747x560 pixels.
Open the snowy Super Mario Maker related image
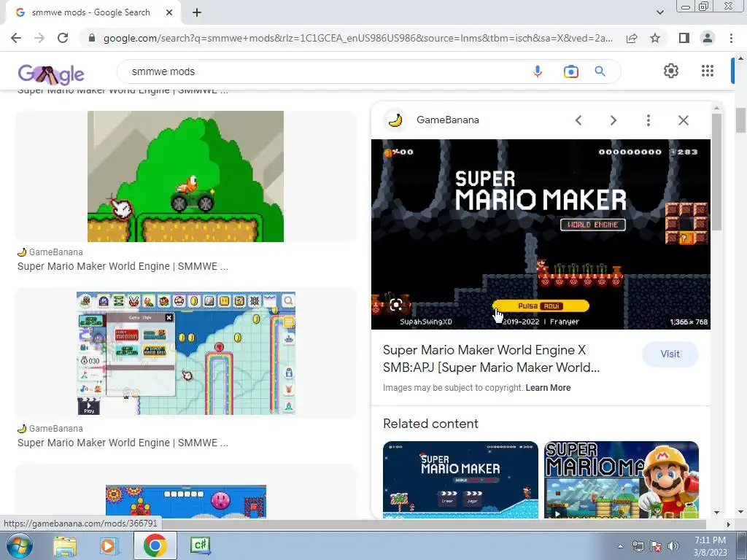click(460, 479)
